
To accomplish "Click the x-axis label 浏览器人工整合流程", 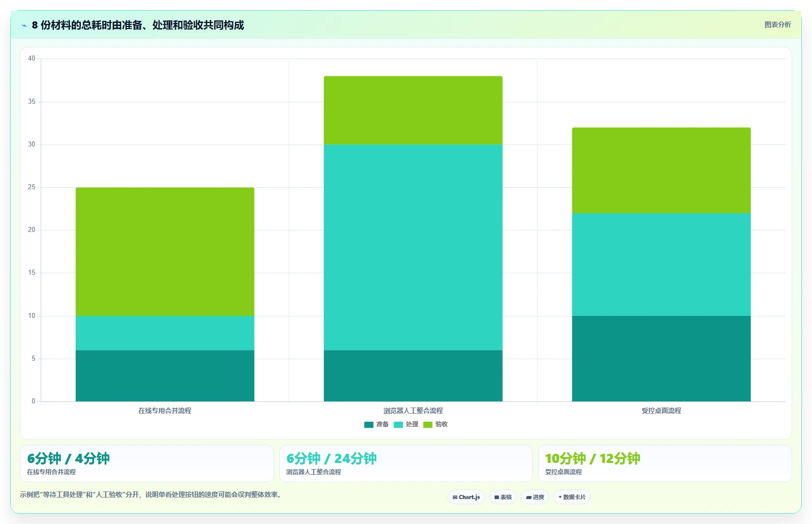I will (413, 411).
